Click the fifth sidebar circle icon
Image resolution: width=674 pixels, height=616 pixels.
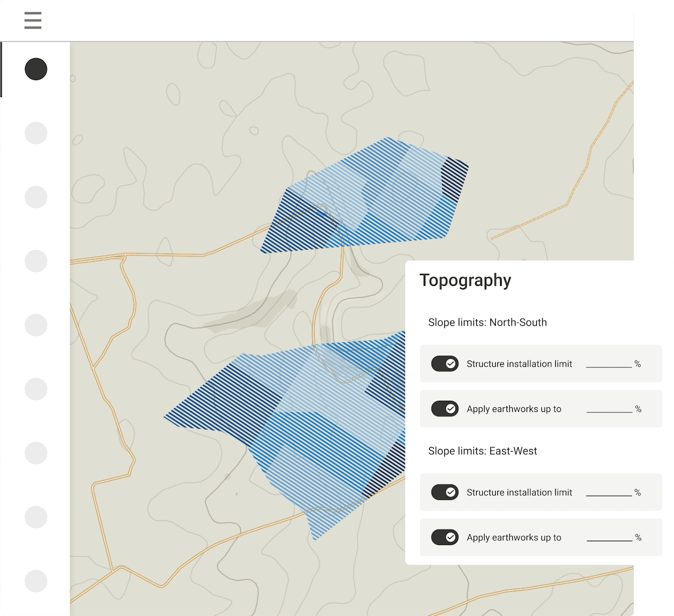coord(36,325)
